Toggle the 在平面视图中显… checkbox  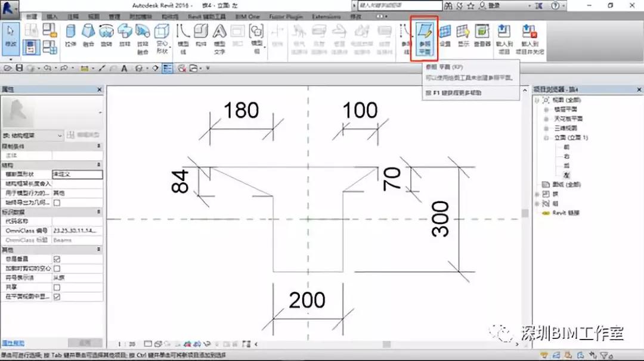pos(57,297)
